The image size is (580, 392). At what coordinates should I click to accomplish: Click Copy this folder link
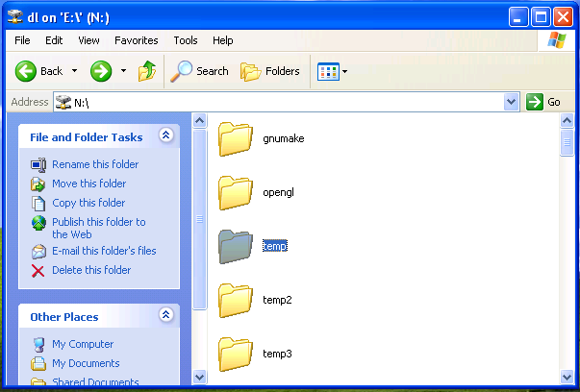pyautogui.click(x=88, y=203)
